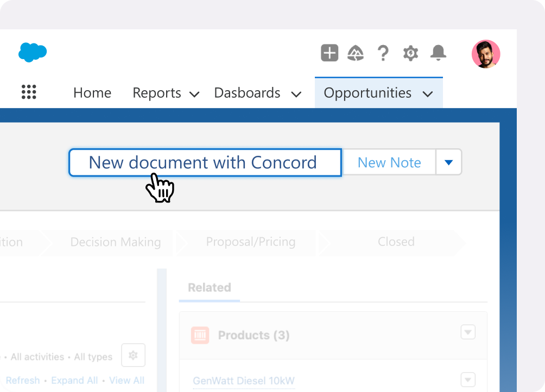Image resolution: width=545 pixels, height=392 pixels.
Task: Click New document with Concord button
Action: [205, 162]
